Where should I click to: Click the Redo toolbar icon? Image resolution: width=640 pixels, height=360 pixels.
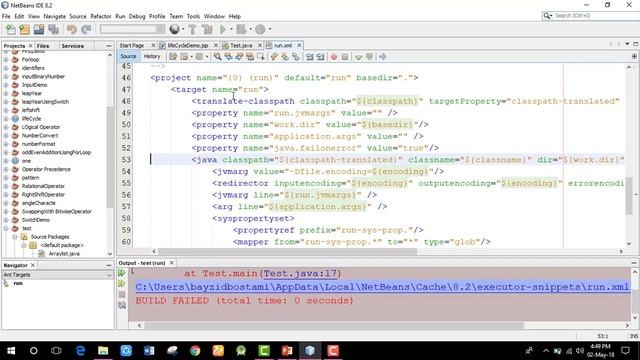pyautogui.click(x=86, y=29)
